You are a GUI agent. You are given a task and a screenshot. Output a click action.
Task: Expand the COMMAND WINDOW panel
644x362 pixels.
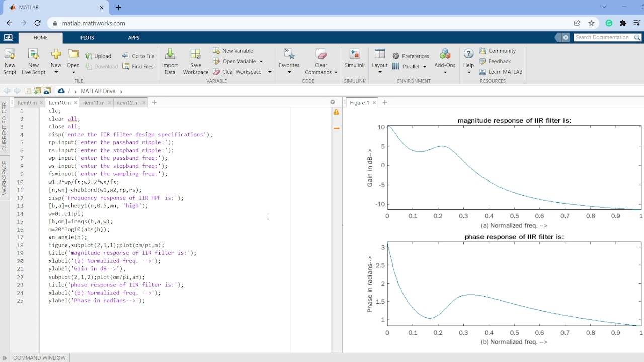39,358
